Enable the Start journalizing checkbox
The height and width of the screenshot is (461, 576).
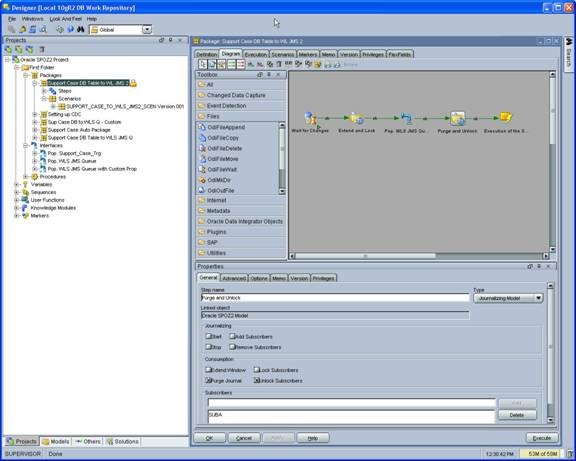[208, 336]
